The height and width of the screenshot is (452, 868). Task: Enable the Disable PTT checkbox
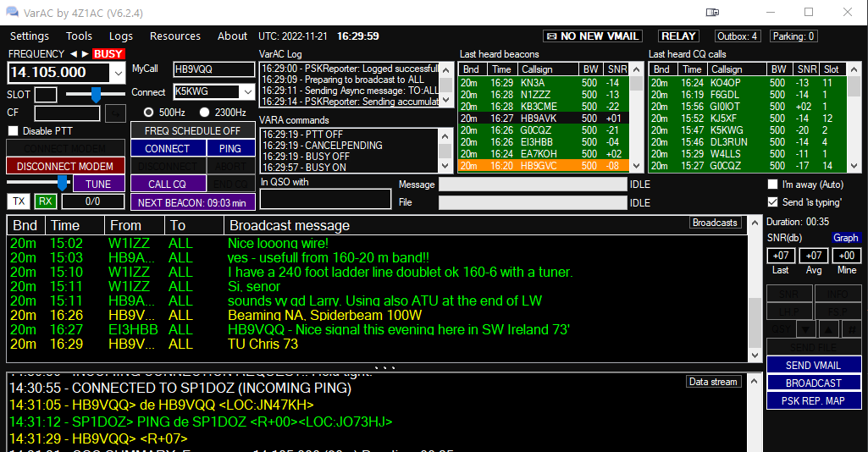pyautogui.click(x=14, y=131)
